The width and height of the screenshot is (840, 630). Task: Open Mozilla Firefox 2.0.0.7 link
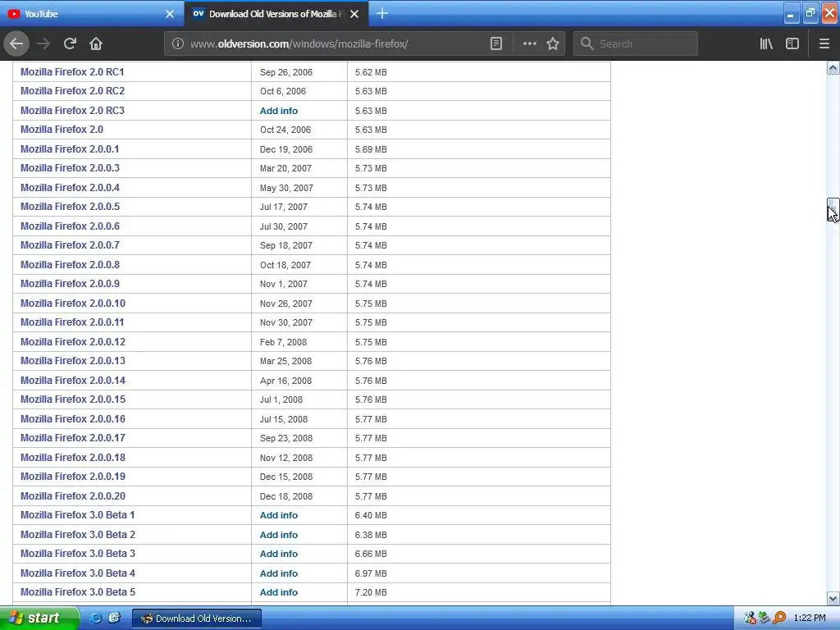pyautogui.click(x=70, y=245)
